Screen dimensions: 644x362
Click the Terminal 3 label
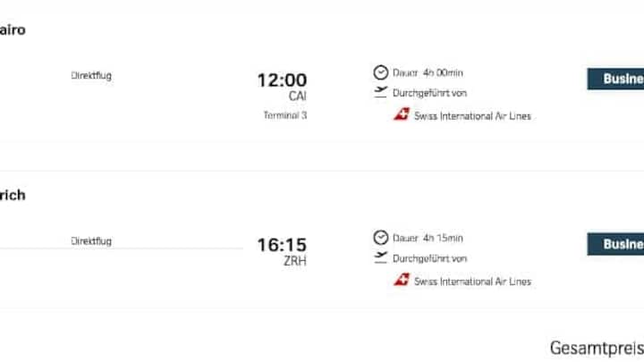(284, 115)
